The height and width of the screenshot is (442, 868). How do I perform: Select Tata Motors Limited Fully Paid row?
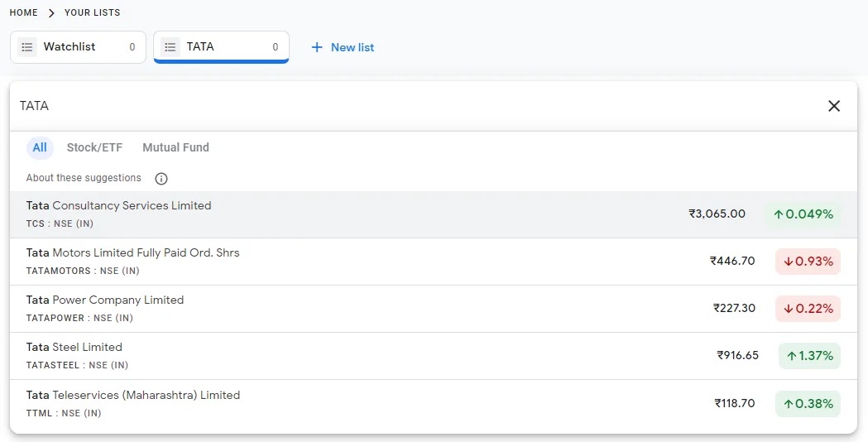(x=434, y=262)
